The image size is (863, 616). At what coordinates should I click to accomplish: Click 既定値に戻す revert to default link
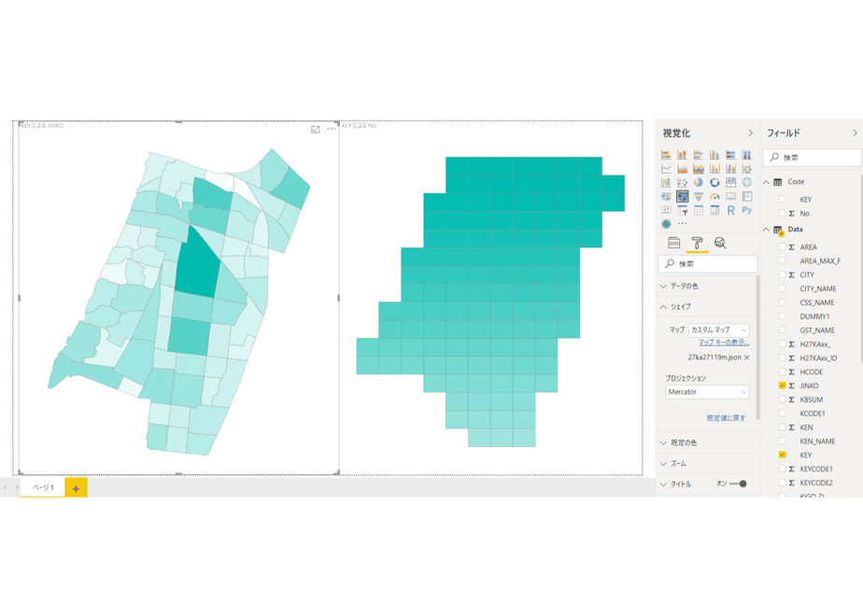(x=726, y=418)
